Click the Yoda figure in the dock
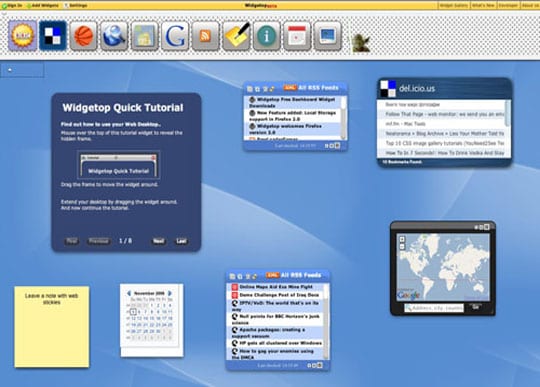This screenshot has width=540, height=387. point(361,43)
